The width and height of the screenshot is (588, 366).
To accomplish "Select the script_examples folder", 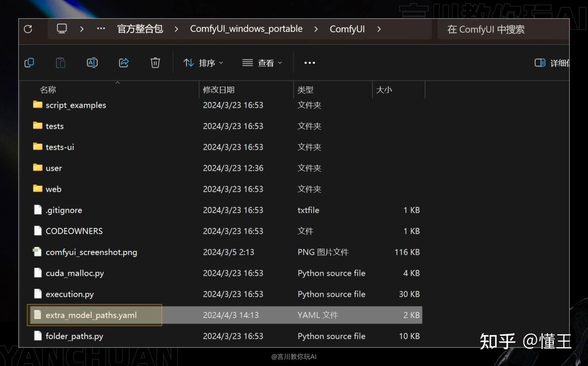I will click(76, 105).
